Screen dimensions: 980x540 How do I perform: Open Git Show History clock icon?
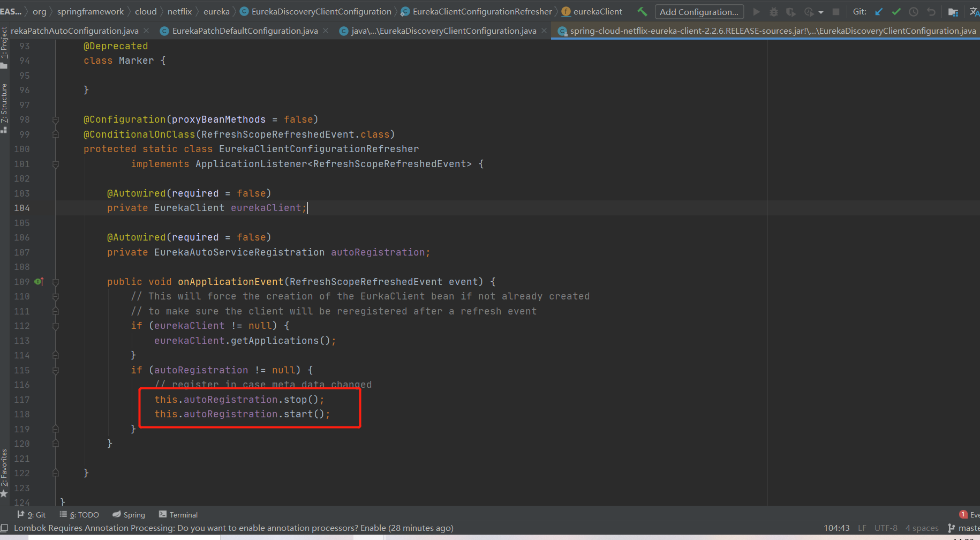click(914, 12)
